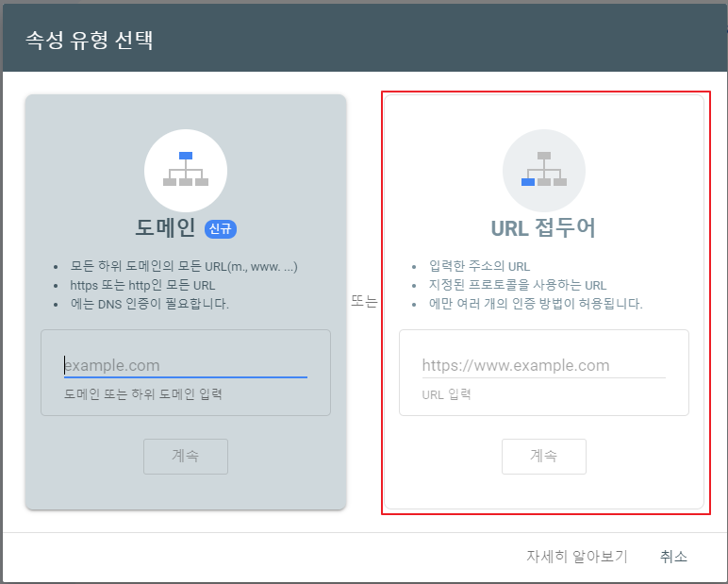Click the text https 또는 http인 모든 URL

142,285
